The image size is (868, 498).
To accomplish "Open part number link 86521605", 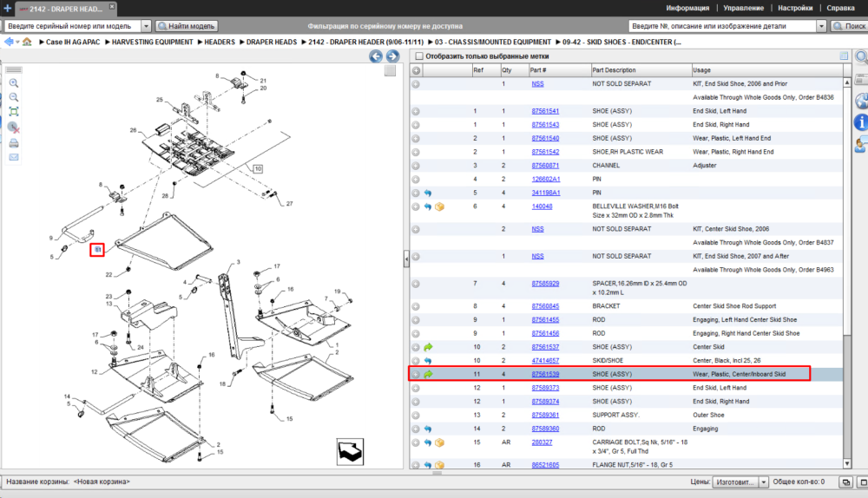I will 545,465.
